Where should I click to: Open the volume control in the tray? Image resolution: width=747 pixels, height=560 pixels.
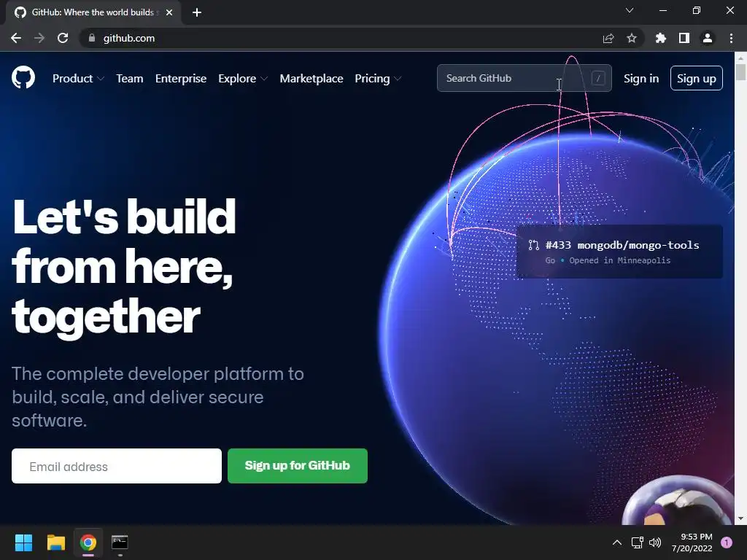point(656,542)
